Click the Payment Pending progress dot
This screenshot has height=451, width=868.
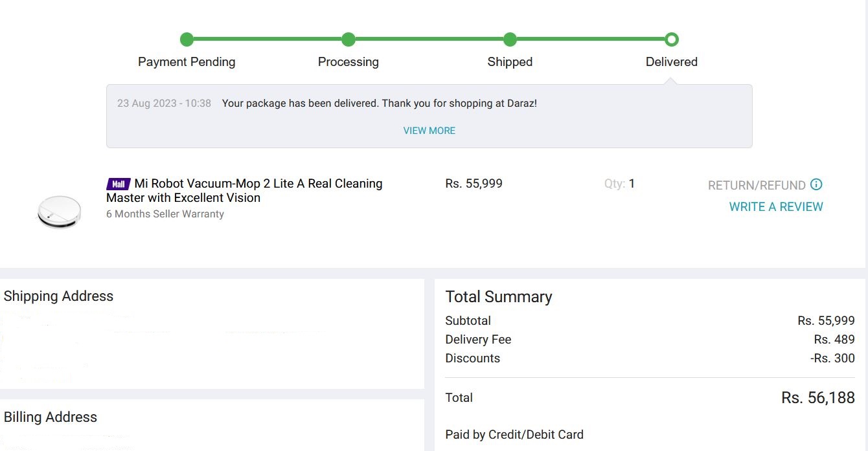coord(187,39)
